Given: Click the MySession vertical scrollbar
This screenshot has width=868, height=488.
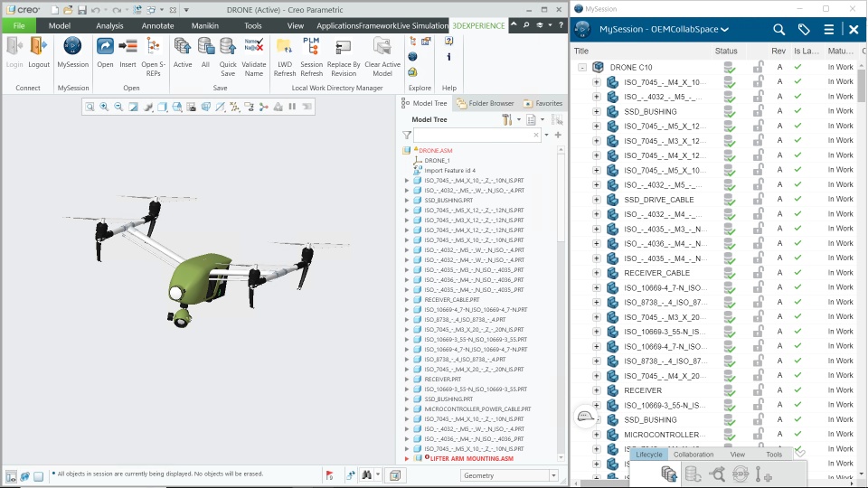Looking at the screenshot, I should 862,86.
